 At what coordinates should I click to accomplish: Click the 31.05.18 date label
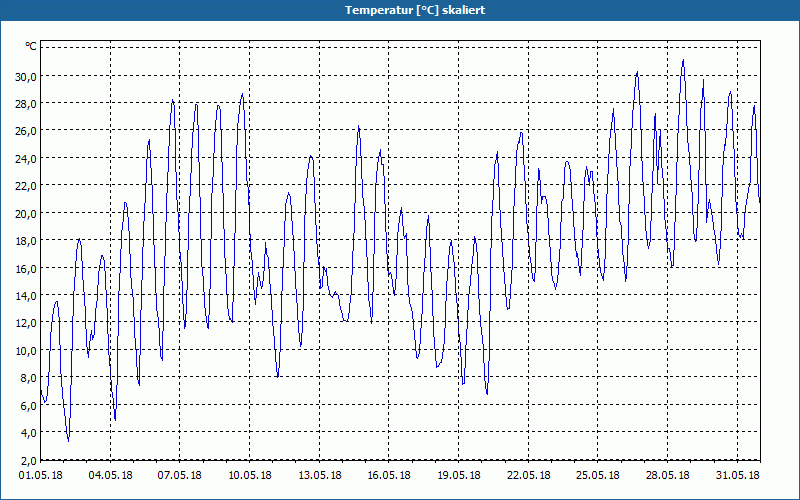click(737, 476)
